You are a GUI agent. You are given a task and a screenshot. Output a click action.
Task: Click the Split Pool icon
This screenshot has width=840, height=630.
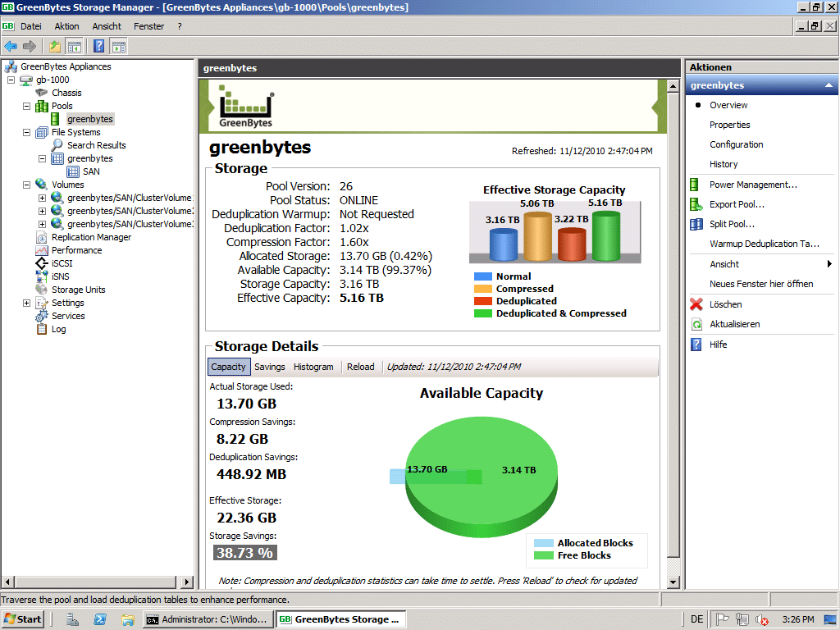pos(696,224)
